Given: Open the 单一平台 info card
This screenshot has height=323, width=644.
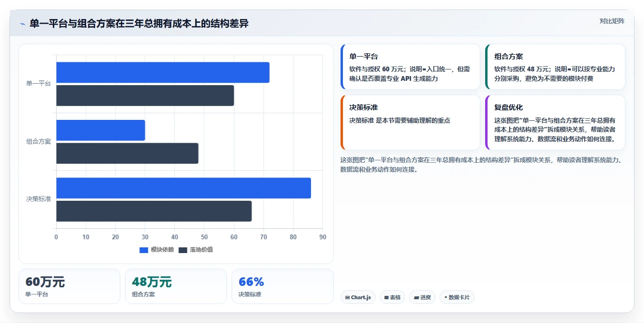Looking at the screenshot, I should pos(410,67).
